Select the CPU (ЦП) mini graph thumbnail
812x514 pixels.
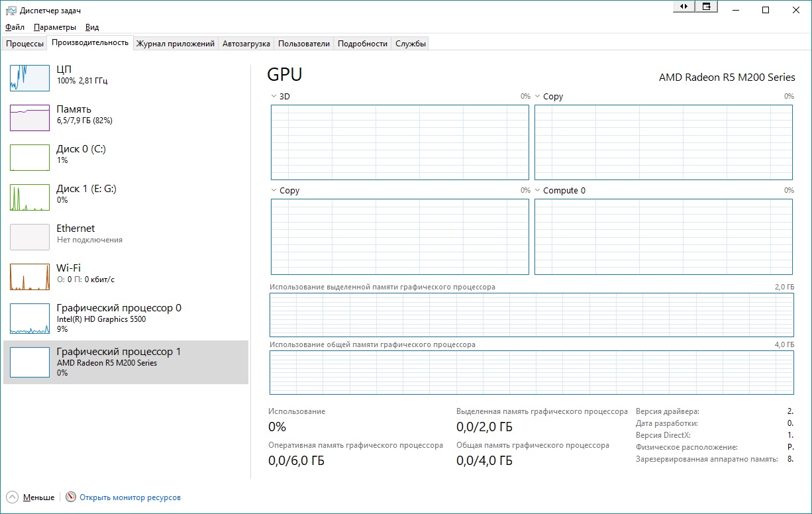pos(30,77)
